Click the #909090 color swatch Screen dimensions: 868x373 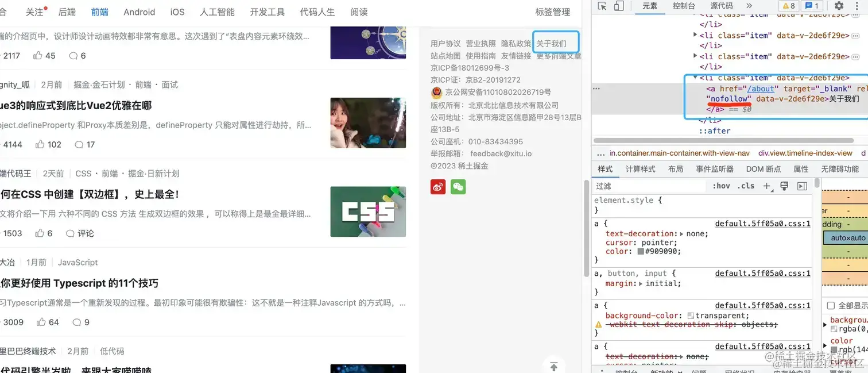[x=641, y=252]
